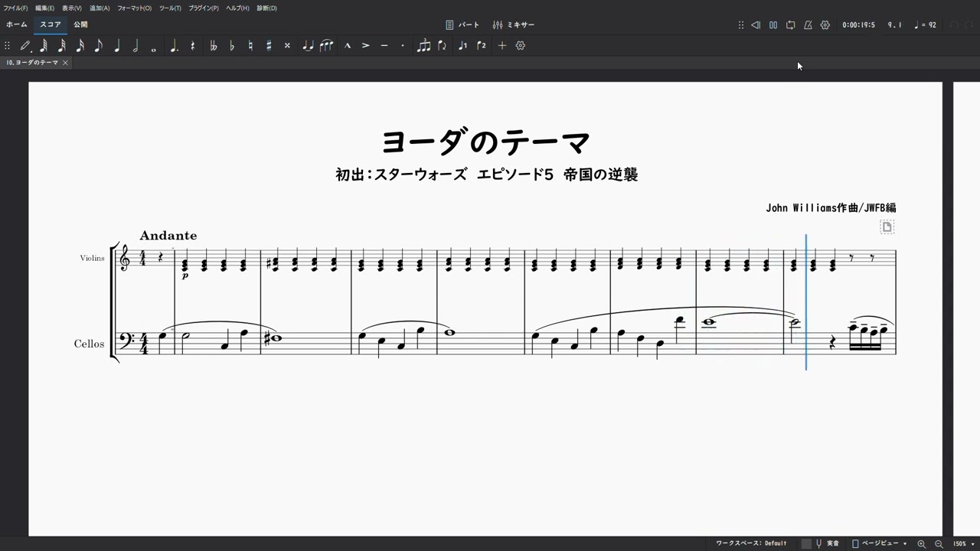Select the quarter note duration
The width and height of the screenshot is (980, 551).
pyautogui.click(x=117, y=46)
